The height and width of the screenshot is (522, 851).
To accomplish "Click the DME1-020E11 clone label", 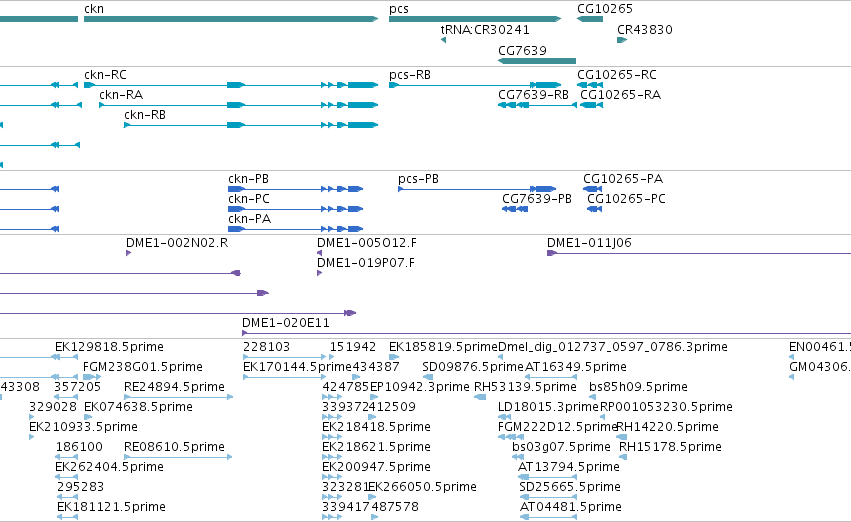I will pos(286,322).
